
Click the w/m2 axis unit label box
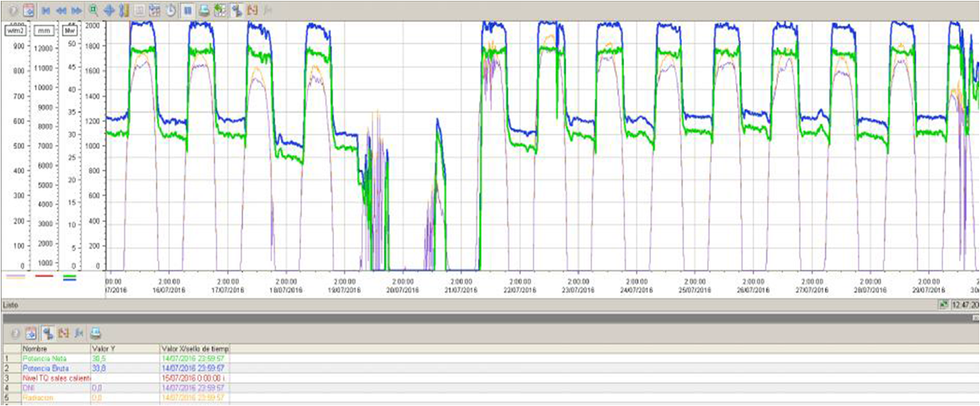[14, 31]
